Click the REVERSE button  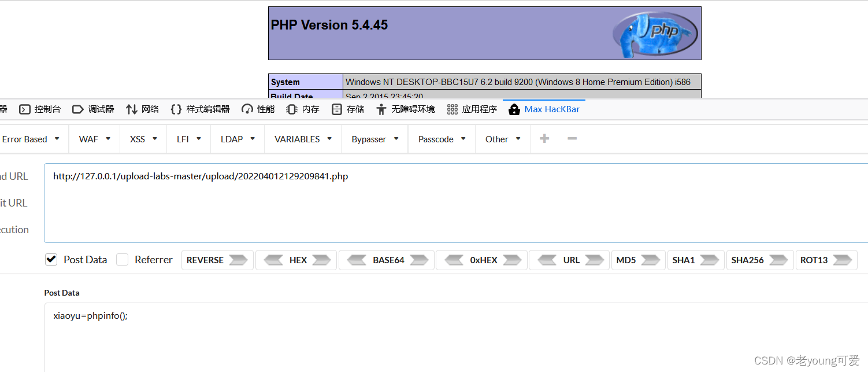pyautogui.click(x=217, y=260)
